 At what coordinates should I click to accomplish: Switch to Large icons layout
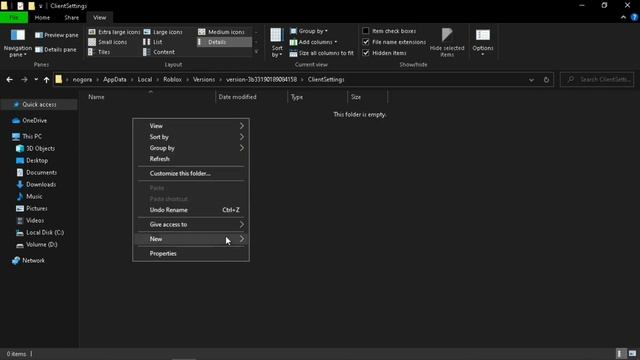tap(163, 32)
